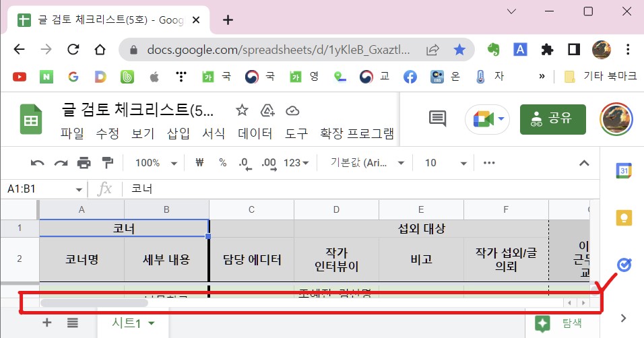Open the more toolbar options ellipsis
644x338 pixels.
click(489, 163)
